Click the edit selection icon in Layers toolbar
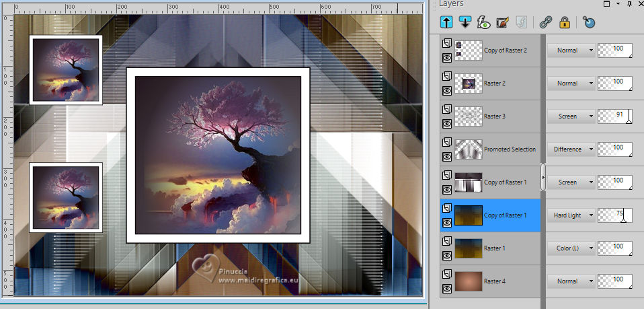The image size is (644, 309). pos(502,23)
